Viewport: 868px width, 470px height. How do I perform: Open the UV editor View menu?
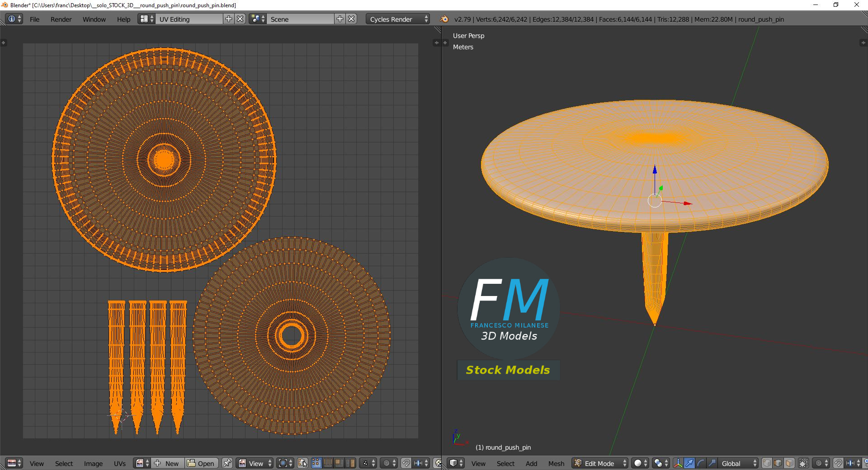pyautogui.click(x=37, y=464)
